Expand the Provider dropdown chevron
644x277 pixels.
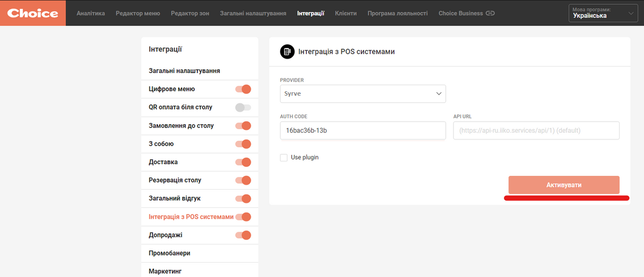(x=438, y=93)
